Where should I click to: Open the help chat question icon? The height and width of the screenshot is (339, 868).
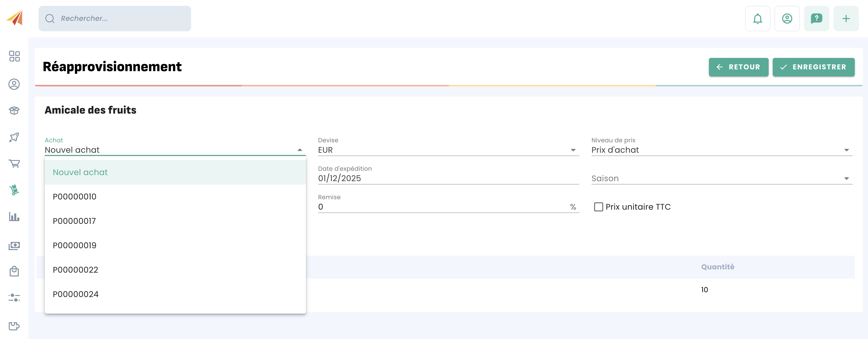pyautogui.click(x=816, y=19)
